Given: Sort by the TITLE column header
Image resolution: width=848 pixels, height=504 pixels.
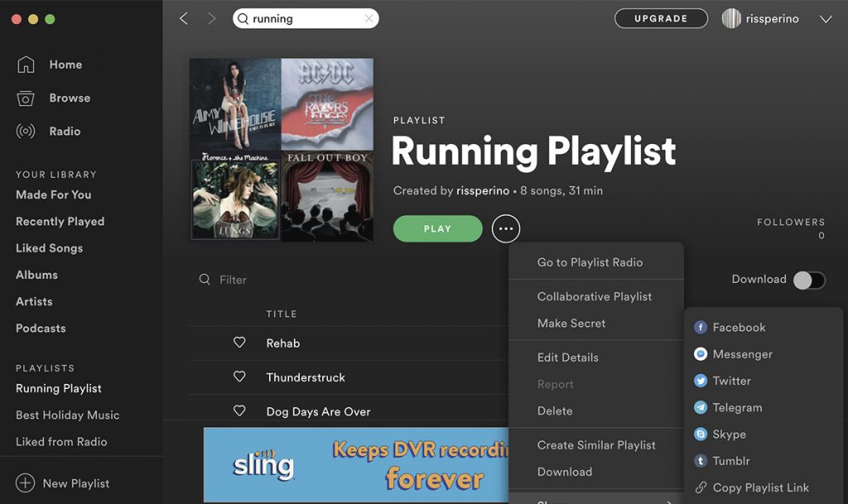Looking at the screenshot, I should click(x=282, y=314).
